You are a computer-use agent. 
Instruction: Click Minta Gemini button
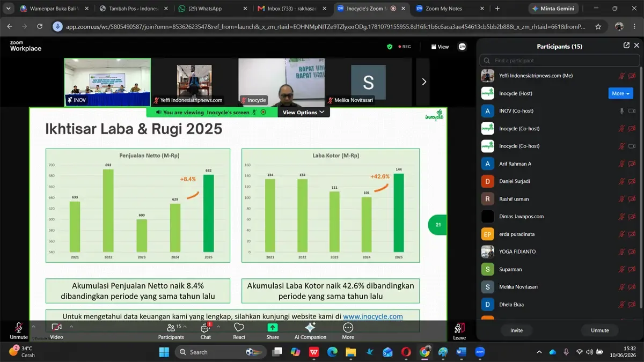[554, 9]
